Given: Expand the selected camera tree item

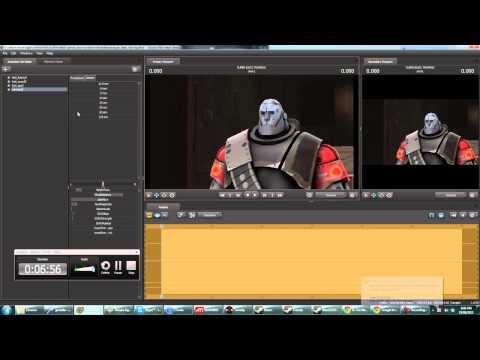Looking at the screenshot, I should tap(9, 90).
